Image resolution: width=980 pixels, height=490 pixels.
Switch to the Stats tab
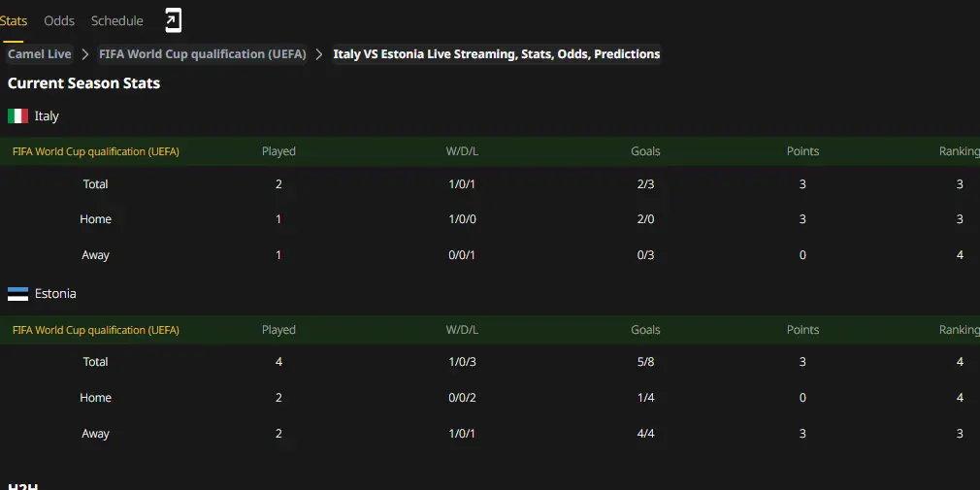pyautogui.click(x=14, y=20)
